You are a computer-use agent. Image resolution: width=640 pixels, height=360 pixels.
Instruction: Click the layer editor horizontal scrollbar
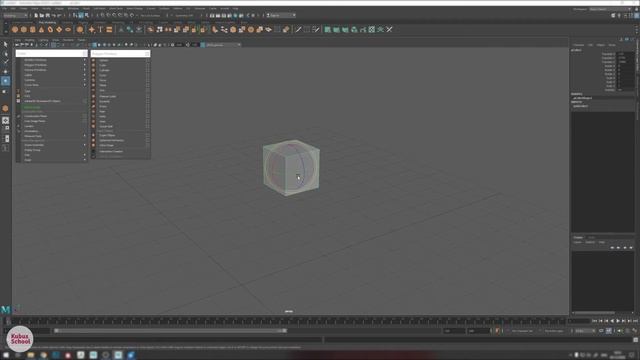point(594,313)
